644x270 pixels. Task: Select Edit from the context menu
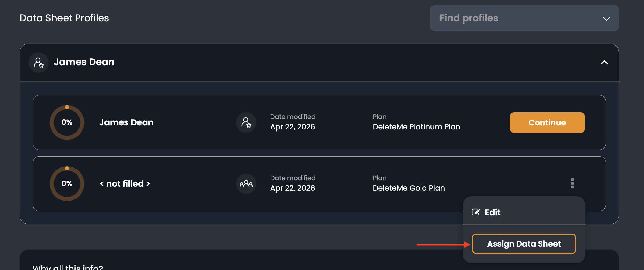click(x=492, y=212)
